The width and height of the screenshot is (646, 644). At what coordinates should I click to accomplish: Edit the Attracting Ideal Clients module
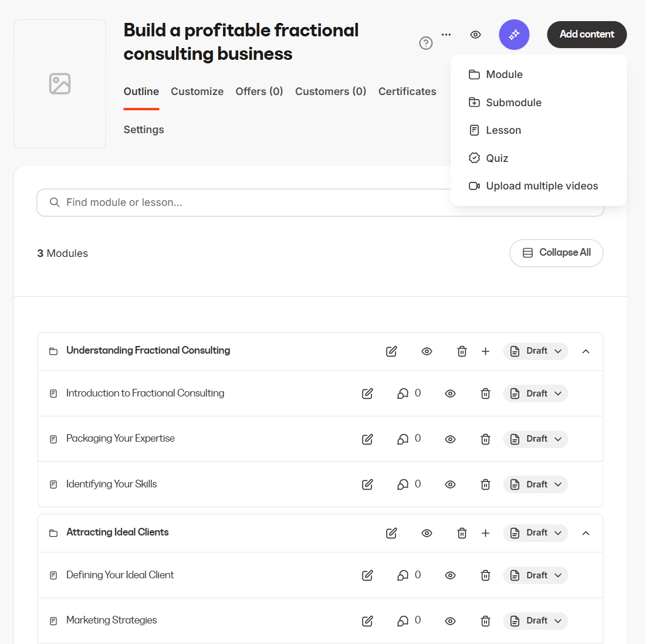pyautogui.click(x=391, y=533)
